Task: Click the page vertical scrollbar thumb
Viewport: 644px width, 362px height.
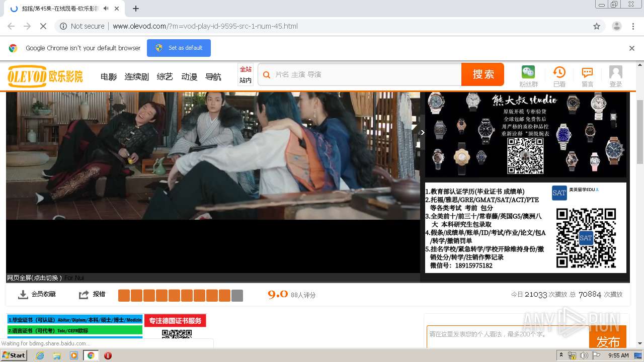Action: point(640,132)
